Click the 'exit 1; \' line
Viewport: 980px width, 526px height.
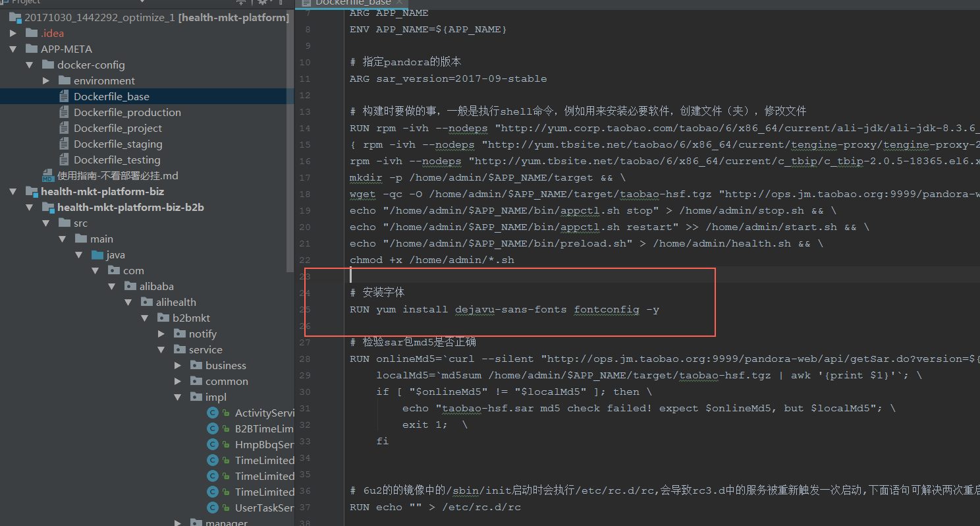435,424
